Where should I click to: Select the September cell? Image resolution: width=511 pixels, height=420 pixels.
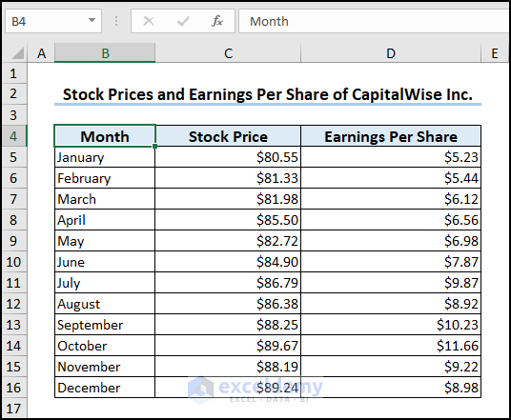(x=105, y=325)
